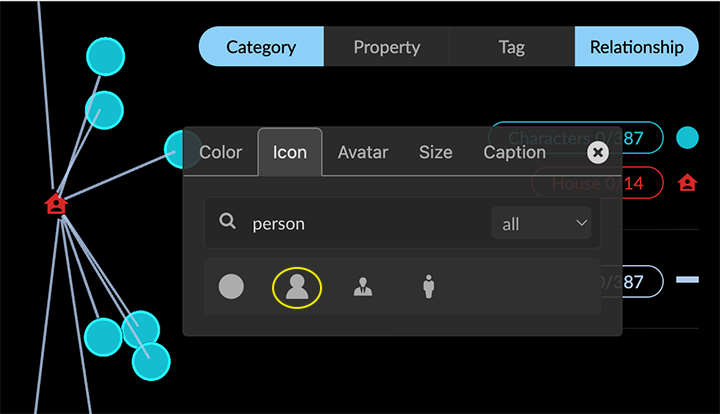Click the cyan Characters color dot

687,138
